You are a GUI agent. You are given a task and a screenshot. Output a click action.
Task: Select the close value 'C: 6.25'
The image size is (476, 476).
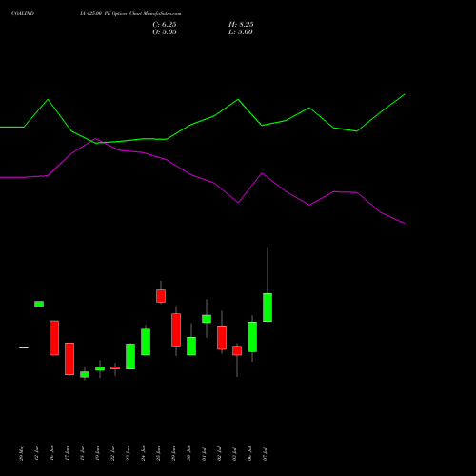click(165, 25)
